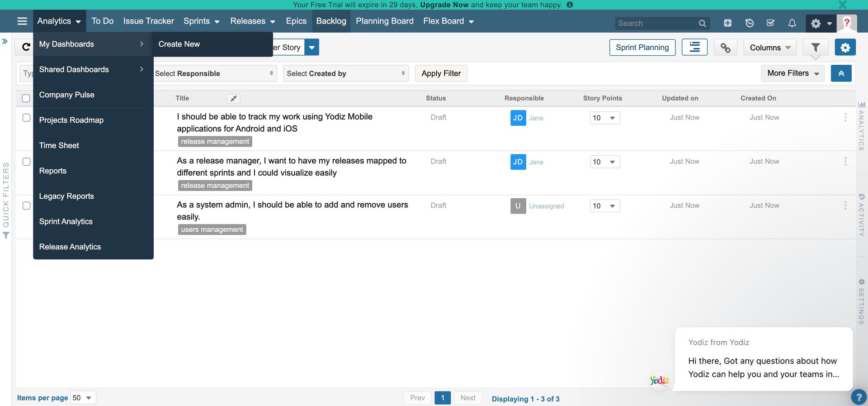The height and width of the screenshot is (406, 868).
Task: Check the Yodiz Mobile story checkbox
Action: point(26,118)
